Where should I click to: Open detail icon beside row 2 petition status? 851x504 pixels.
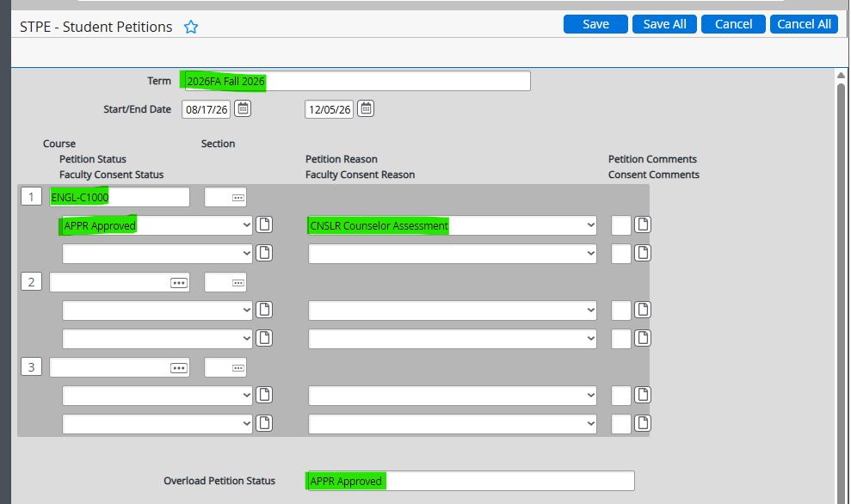click(x=264, y=310)
